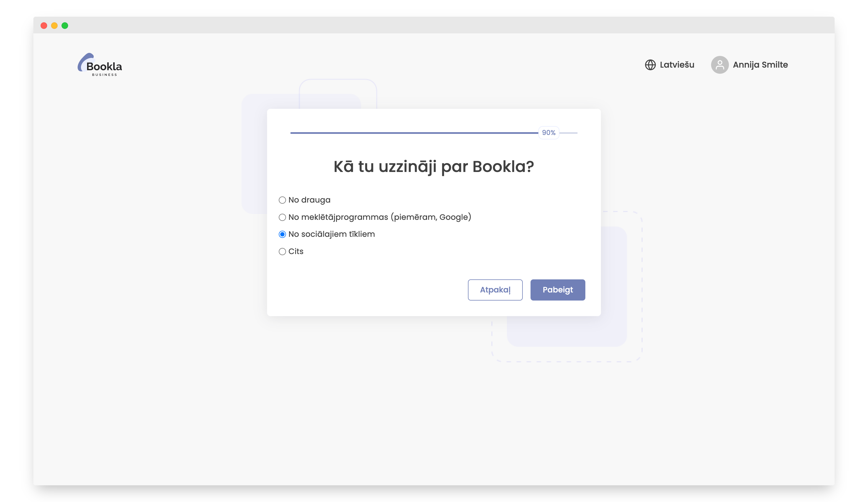
Task: Click the progress bar track
Action: [x=413, y=132]
